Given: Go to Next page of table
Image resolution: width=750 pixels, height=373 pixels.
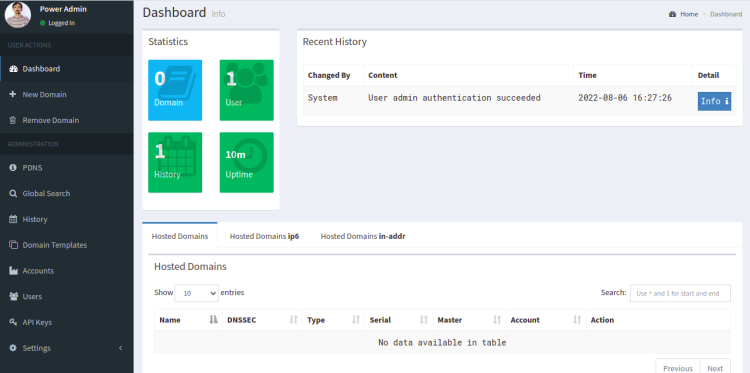Looking at the screenshot, I should [x=715, y=368].
